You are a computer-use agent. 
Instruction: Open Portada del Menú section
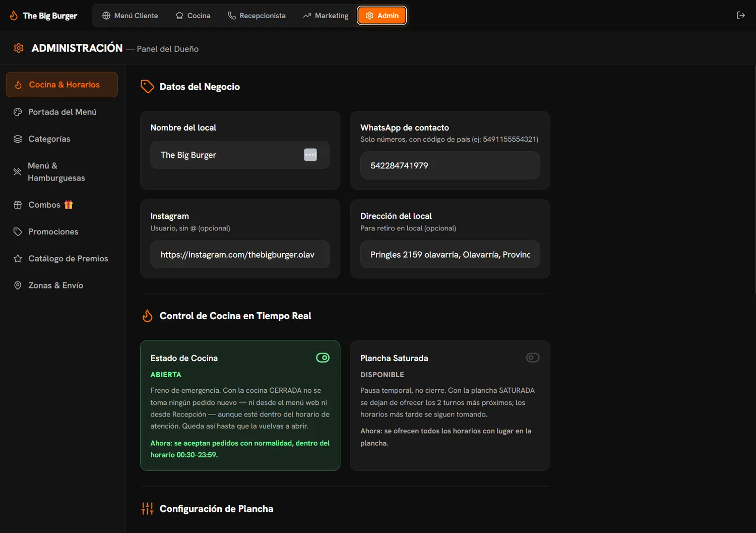point(61,112)
